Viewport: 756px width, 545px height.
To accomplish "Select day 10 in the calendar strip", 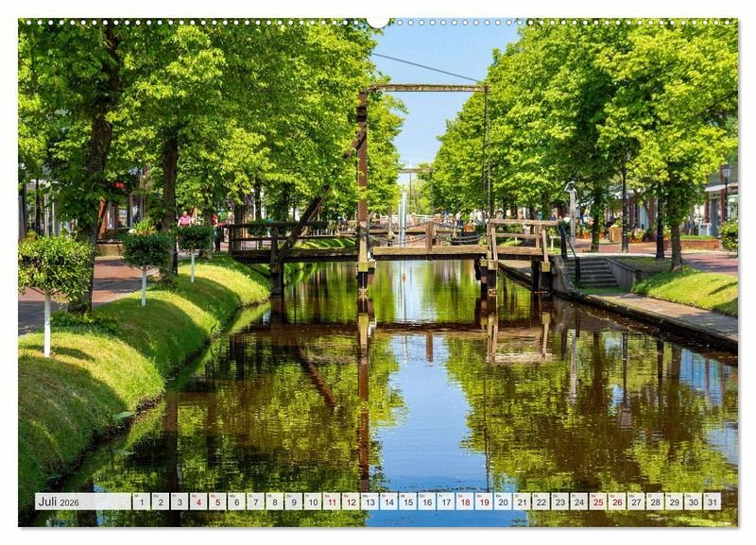I will 313,502.
